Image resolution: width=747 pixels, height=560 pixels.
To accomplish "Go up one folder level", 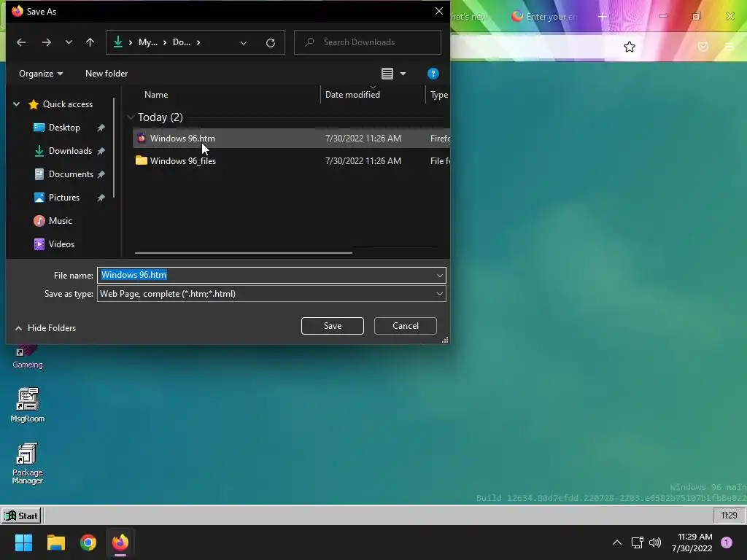I will tap(90, 42).
